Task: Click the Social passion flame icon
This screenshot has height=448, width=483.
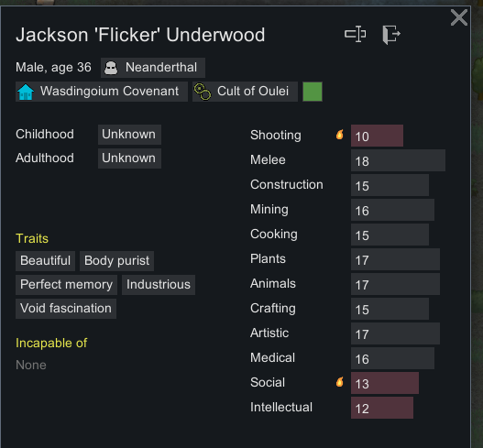Action: tap(340, 382)
